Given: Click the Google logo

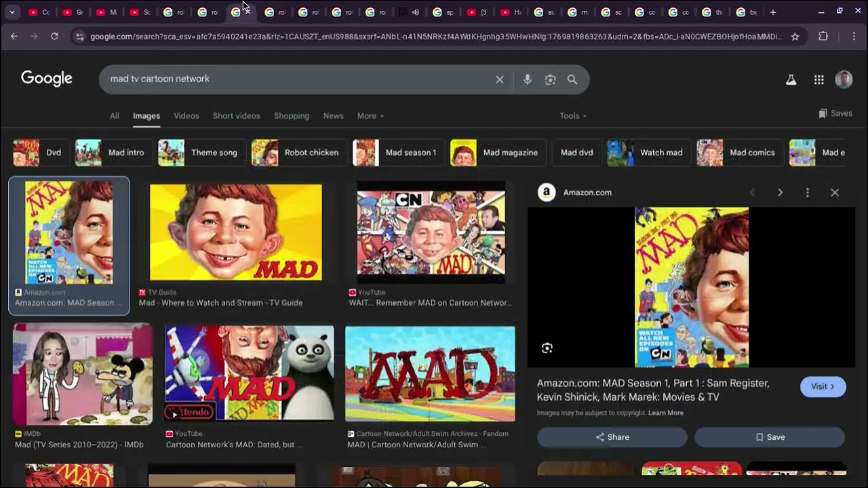Looking at the screenshot, I should tap(46, 79).
